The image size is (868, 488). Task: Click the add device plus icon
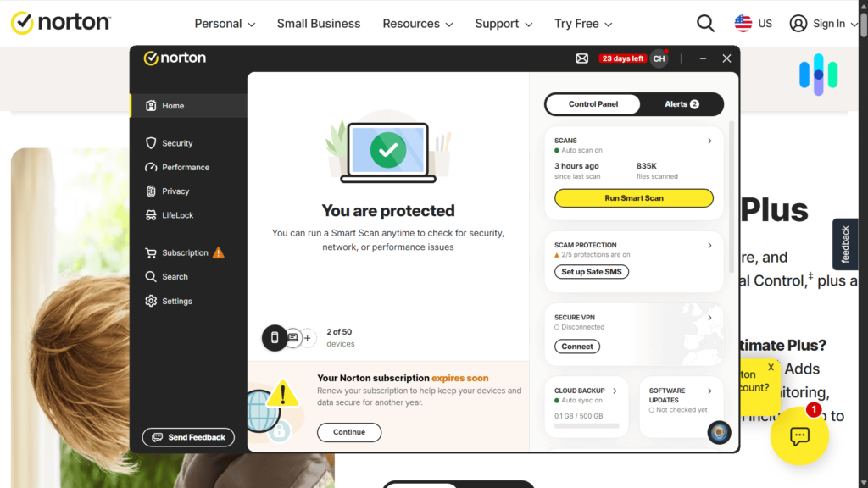[307, 337]
